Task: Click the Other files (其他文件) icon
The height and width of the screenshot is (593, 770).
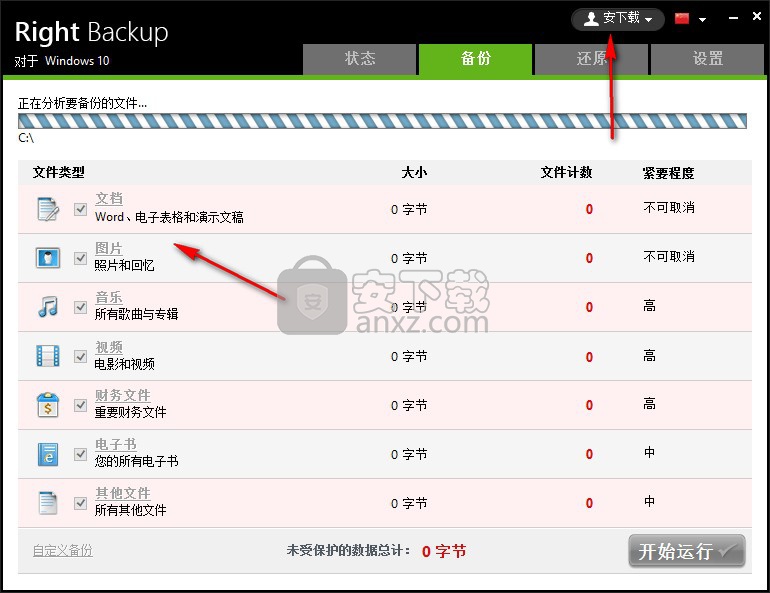Action: pyautogui.click(x=48, y=503)
